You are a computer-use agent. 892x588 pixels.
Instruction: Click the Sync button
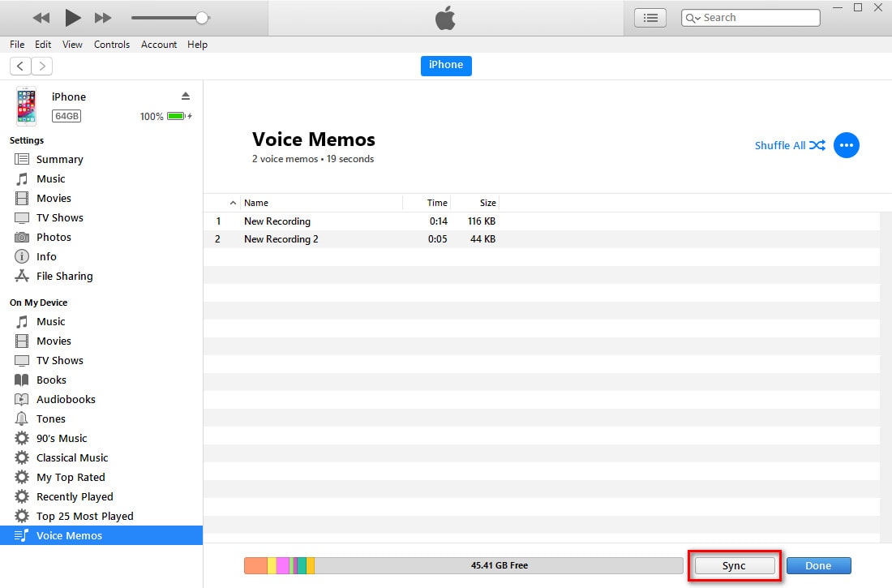pyautogui.click(x=734, y=566)
